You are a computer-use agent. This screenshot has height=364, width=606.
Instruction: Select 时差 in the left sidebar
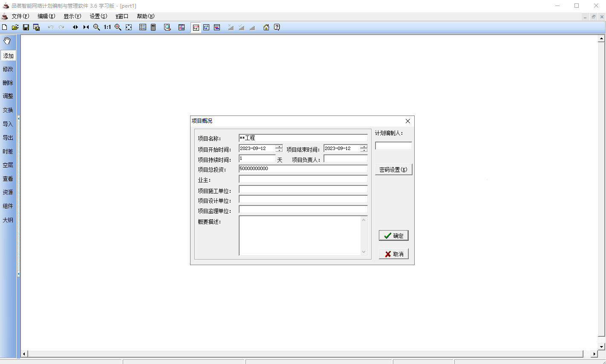coord(8,151)
